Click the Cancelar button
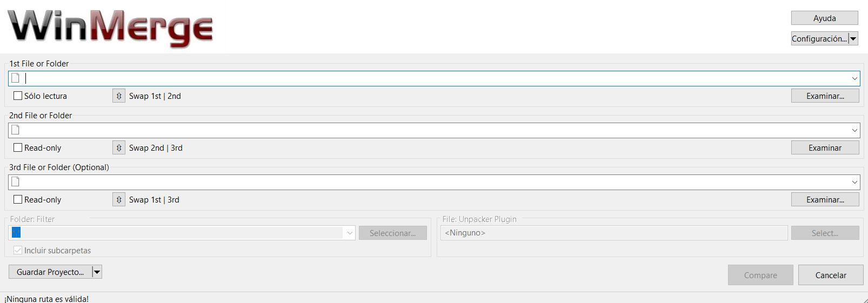 tap(831, 275)
